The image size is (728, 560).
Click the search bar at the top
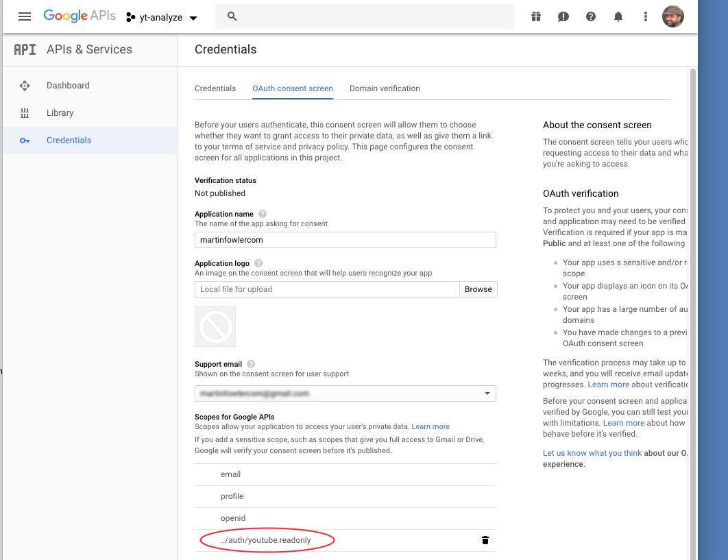point(370,16)
